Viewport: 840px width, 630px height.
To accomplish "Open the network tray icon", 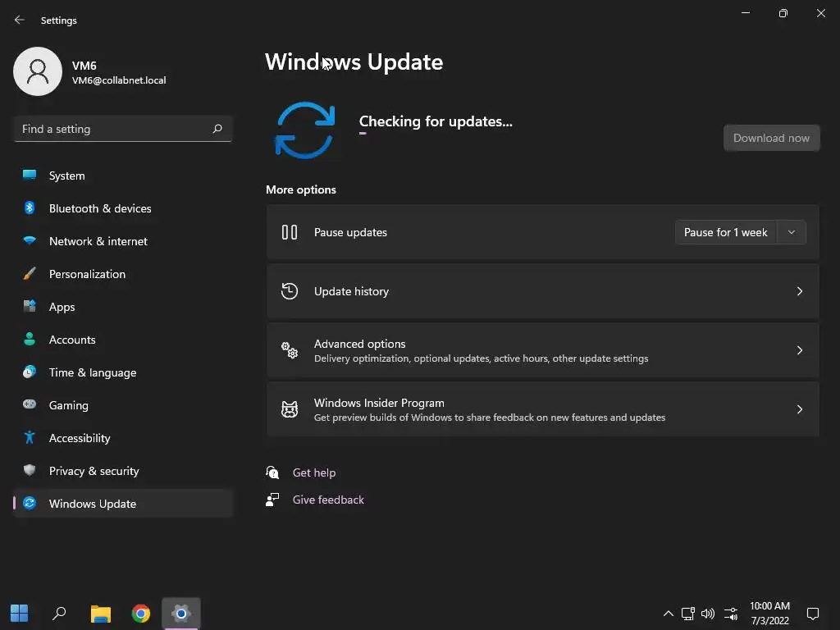I will click(688, 614).
